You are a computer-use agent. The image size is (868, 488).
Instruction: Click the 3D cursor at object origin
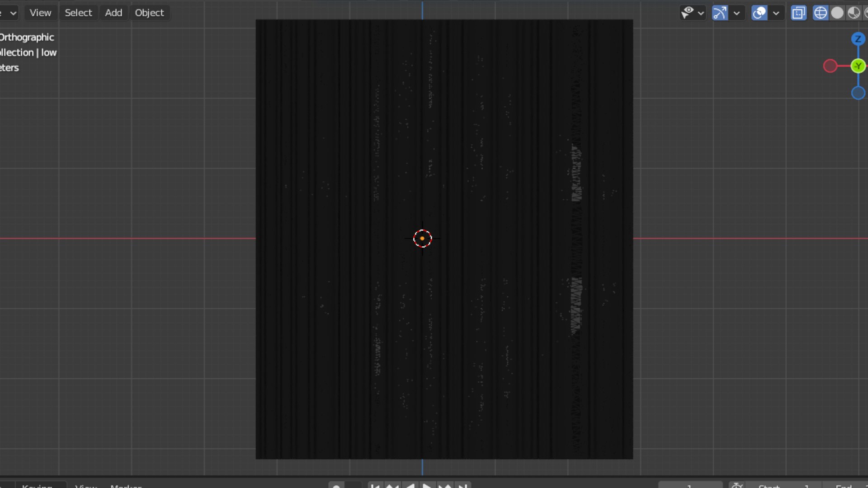[422, 238]
